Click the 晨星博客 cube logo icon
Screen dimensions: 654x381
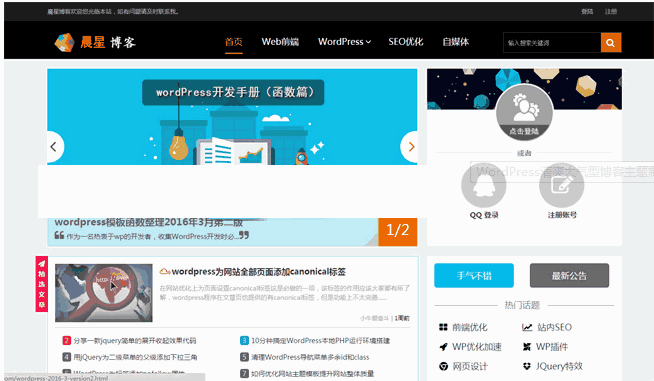tap(64, 42)
